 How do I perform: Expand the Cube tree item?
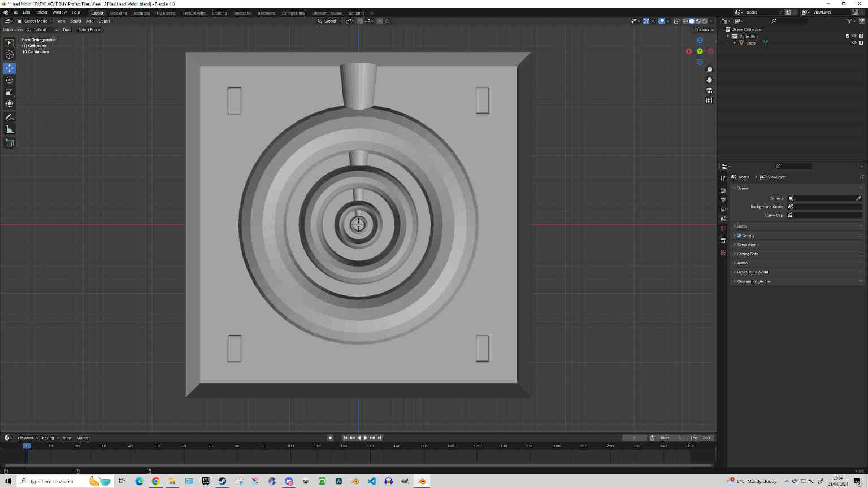pos(735,43)
